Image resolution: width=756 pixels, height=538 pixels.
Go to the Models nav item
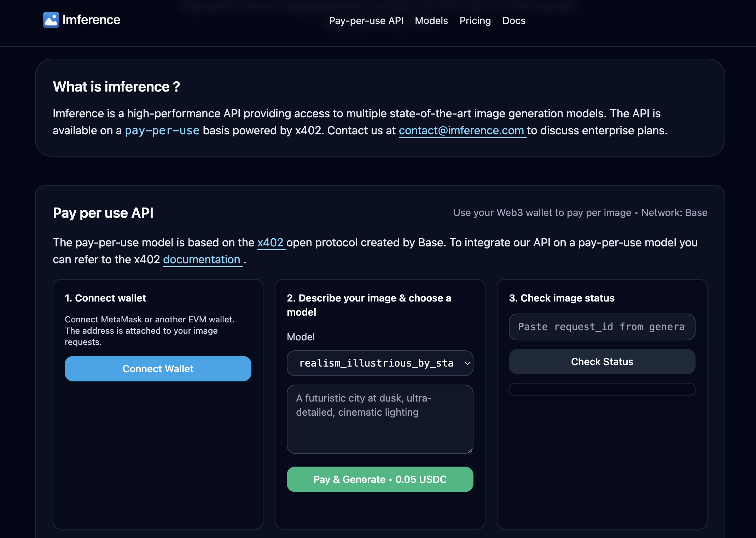pos(431,21)
